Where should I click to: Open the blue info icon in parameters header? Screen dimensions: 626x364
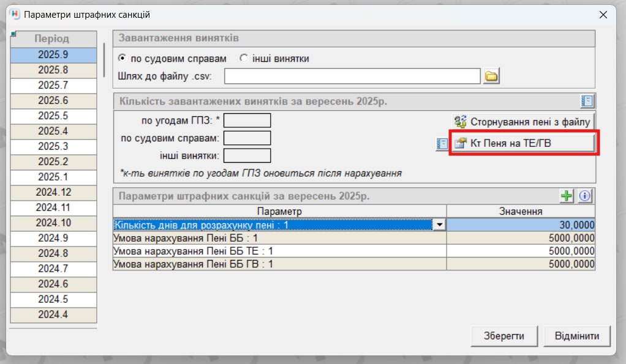(585, 196)
